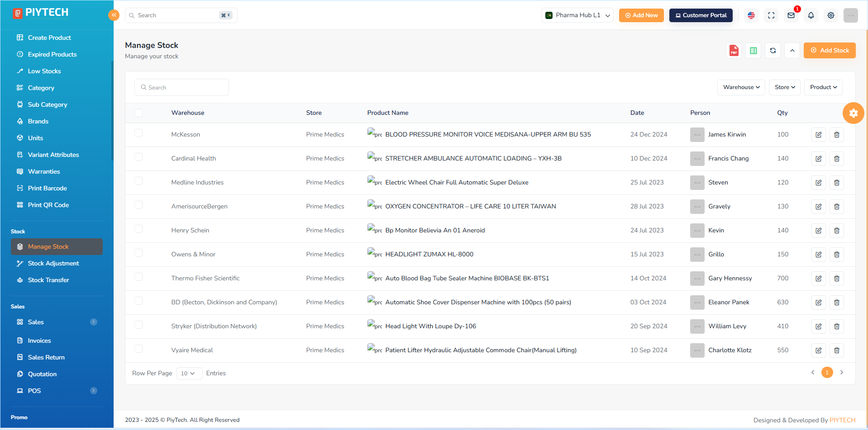Select all rows with the header checkbox
This screenshot has height=430, width=868.
pyautogui.click(x=138, y=113)
